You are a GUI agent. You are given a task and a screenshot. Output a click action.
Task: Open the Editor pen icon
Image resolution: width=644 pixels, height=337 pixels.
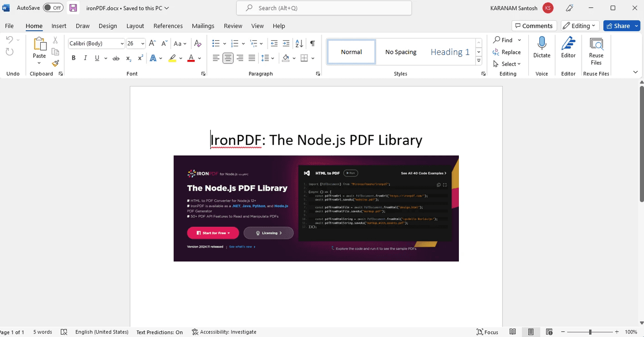click(x=569, y=43)
